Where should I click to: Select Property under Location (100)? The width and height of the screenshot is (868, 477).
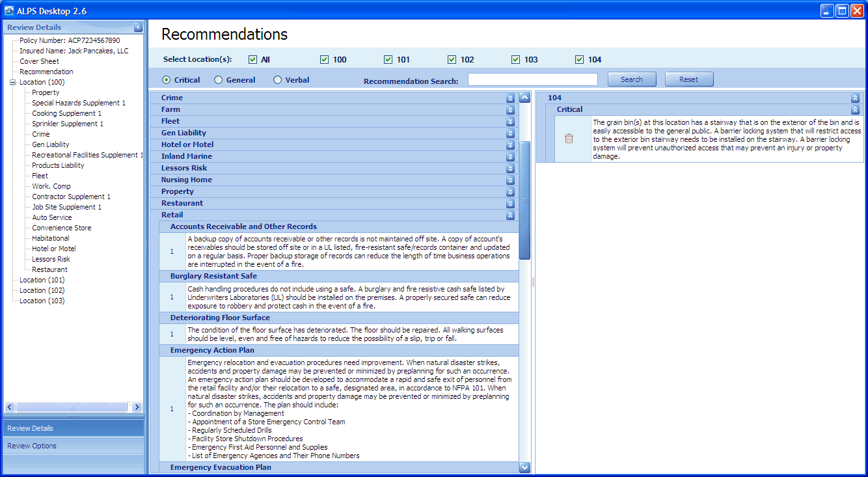pyautogui.click(x=46, y=92)
